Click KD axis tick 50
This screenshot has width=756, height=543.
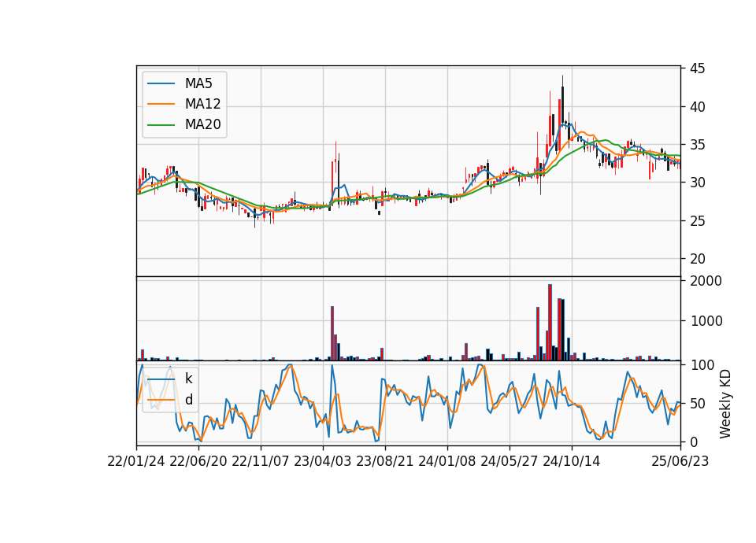[697, 403]
